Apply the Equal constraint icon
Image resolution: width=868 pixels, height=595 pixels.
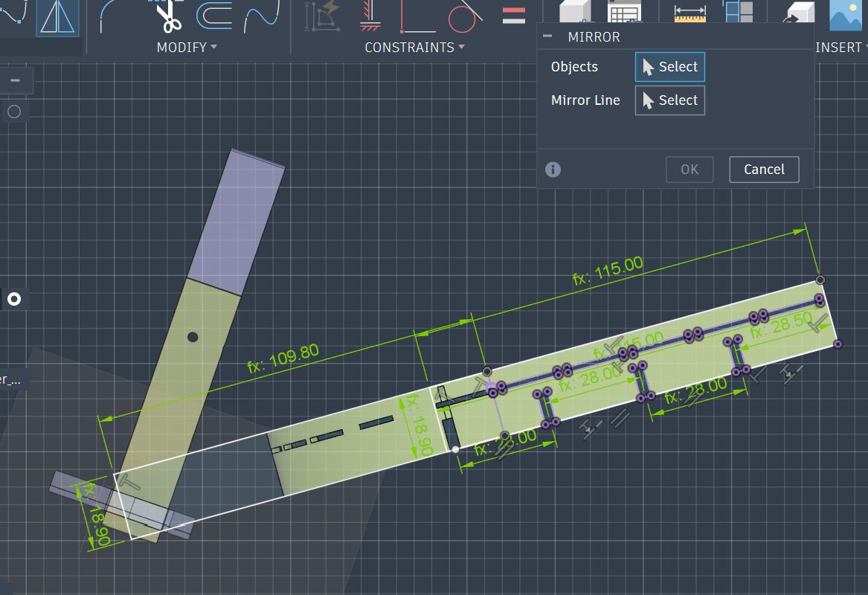tap(514, 16)
